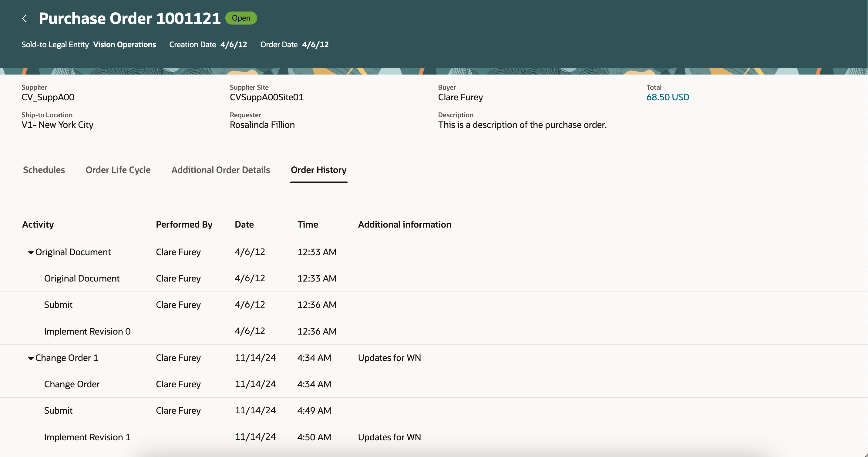
Task: Click the Open status badge
Action: [x=241, y=18]
